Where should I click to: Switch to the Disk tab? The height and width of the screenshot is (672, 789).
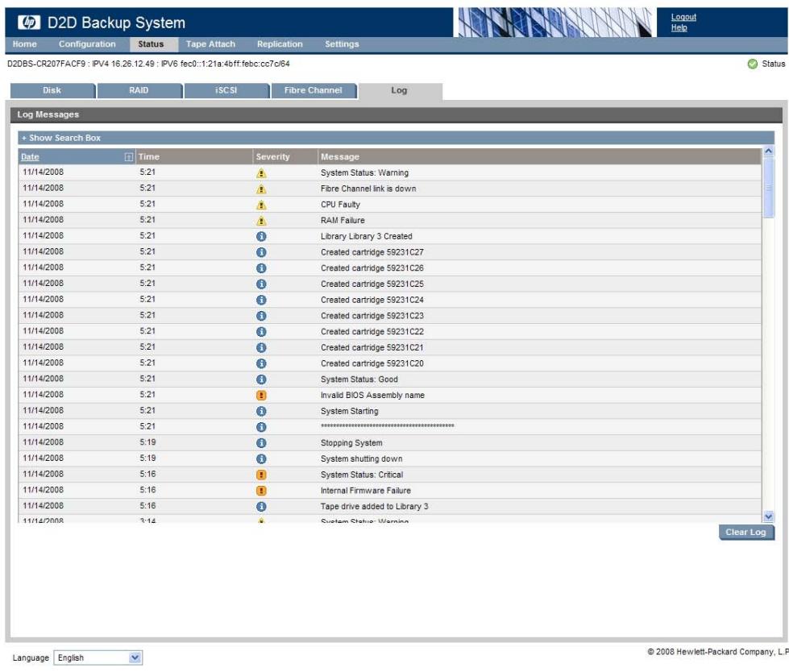tap(52, 90)
